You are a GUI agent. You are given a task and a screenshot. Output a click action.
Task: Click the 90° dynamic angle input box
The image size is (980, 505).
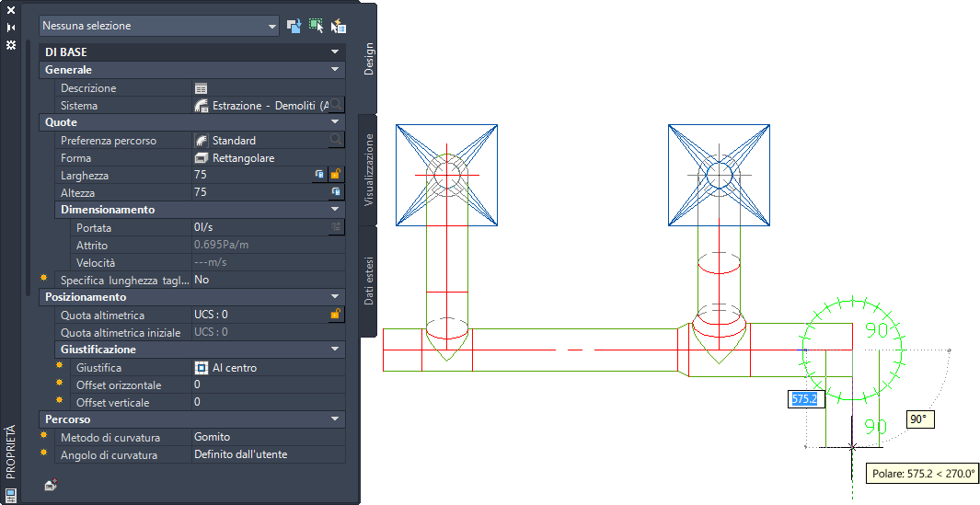[920, 419]
